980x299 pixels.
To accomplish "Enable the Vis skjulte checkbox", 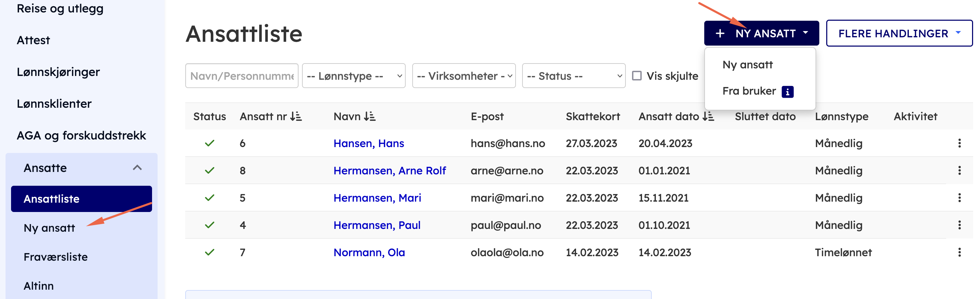I will [x=637, y=76].
